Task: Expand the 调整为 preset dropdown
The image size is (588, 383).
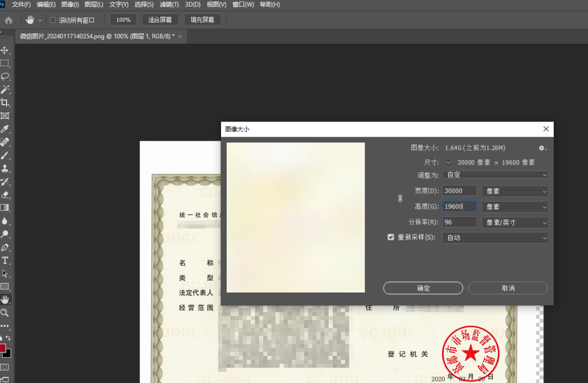Action: pos(495,175)
